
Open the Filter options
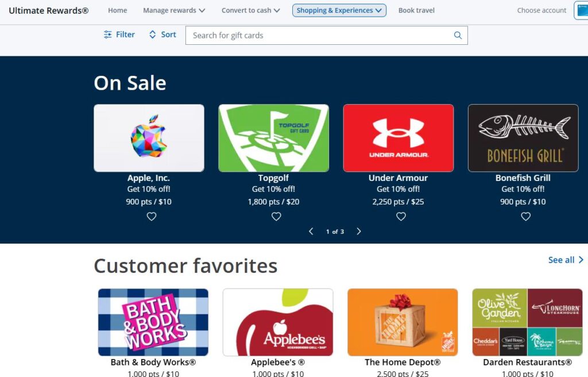(119, 34)
